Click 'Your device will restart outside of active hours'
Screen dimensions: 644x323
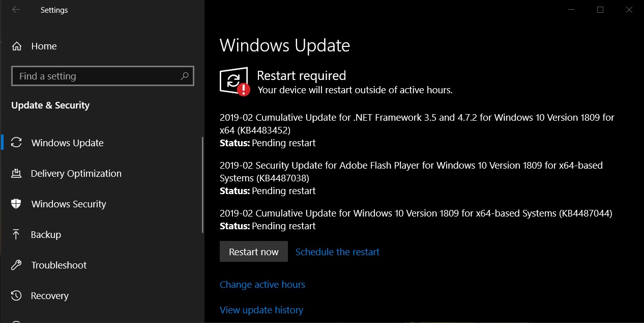coord(355,90)
